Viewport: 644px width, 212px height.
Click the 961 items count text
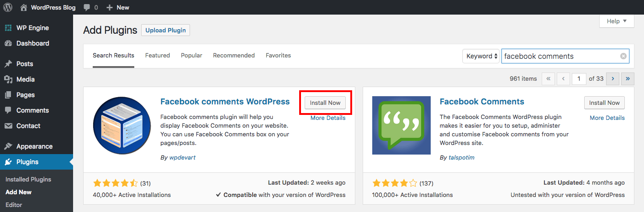523,78
